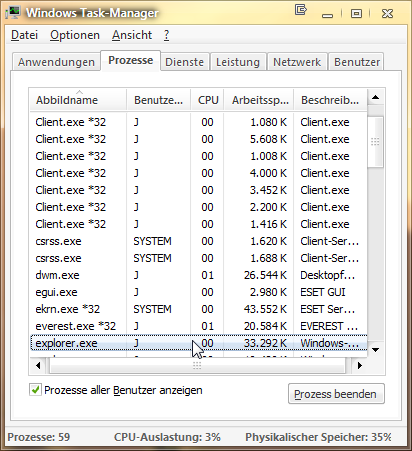Image resolution: width=412 pixels, height=451 pixels.
Task: Click the 20.584 K memory value
Action: 265,326
